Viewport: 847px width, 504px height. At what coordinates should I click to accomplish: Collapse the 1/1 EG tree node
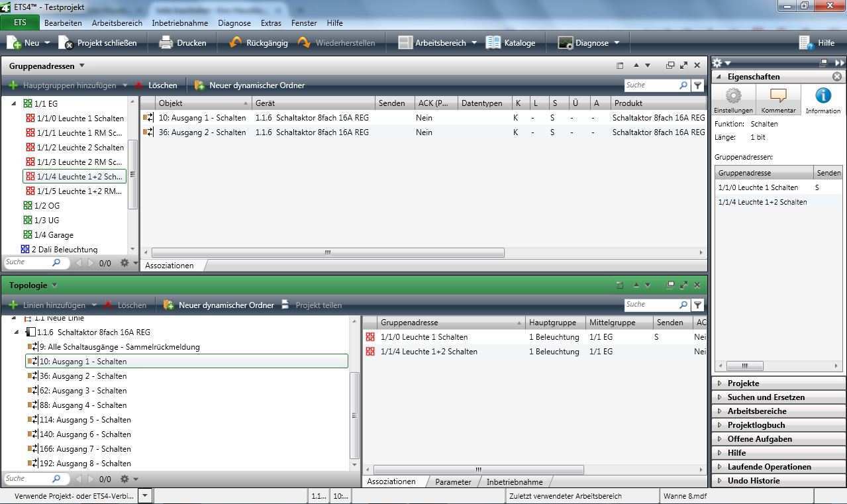[13, 104]
